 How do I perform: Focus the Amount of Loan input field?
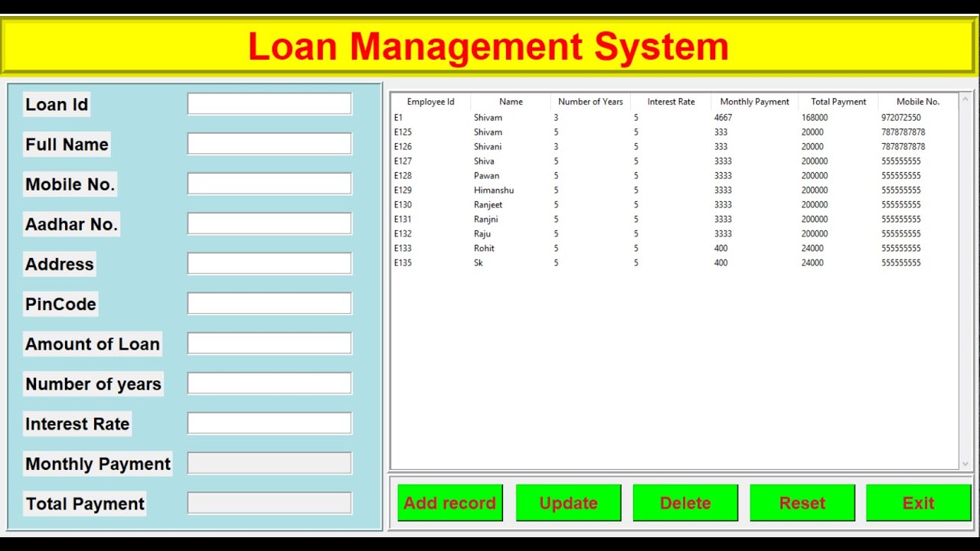tap(269, 344)
